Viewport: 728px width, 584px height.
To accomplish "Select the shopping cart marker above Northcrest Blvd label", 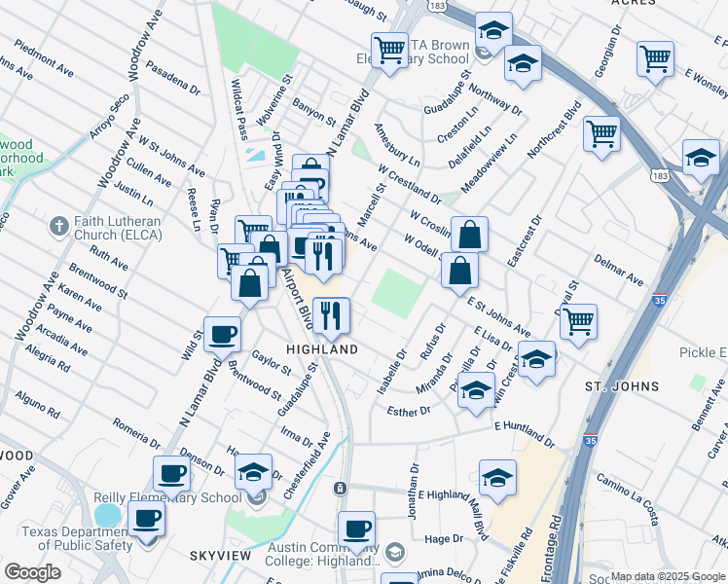I will click(x=601, y=134).
